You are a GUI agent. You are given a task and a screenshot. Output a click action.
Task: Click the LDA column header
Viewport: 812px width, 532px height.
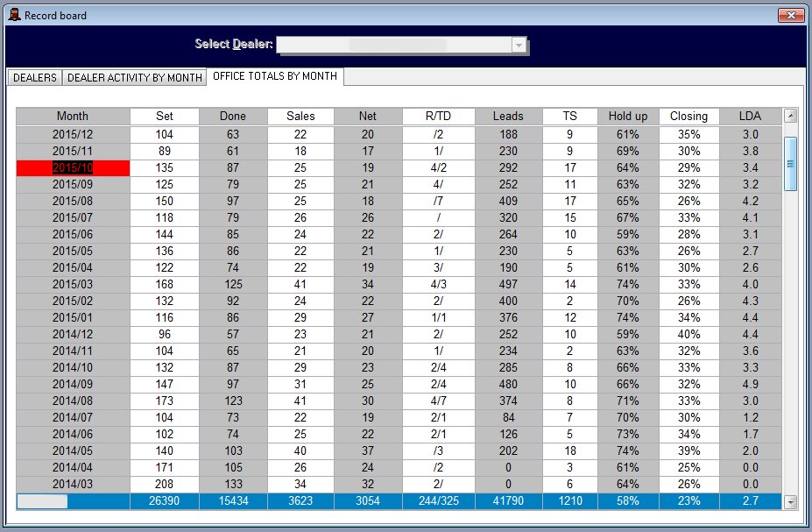[x=751, y=116]
